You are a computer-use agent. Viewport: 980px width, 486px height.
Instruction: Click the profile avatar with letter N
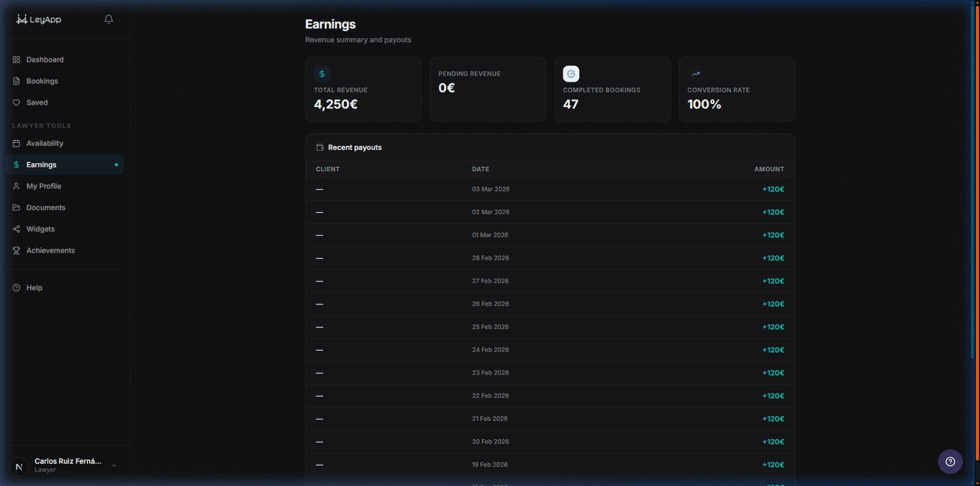(20, 466)
